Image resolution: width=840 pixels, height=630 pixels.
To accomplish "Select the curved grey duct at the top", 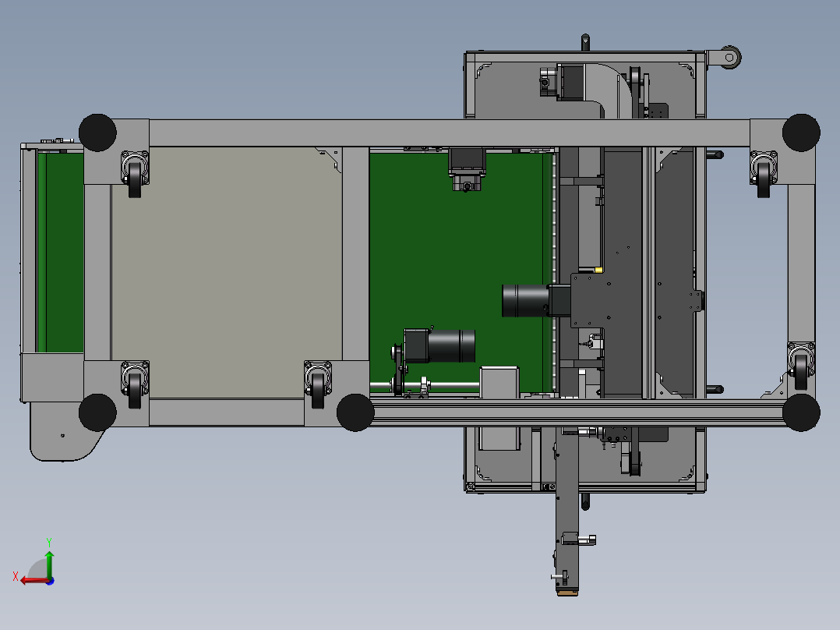I will [x=608, y=87].
